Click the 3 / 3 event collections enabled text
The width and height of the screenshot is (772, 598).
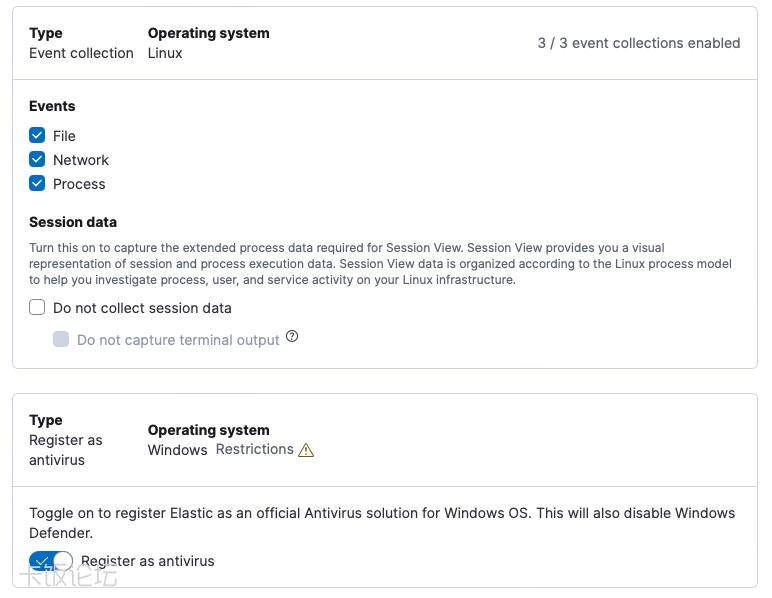coord(638,43)
